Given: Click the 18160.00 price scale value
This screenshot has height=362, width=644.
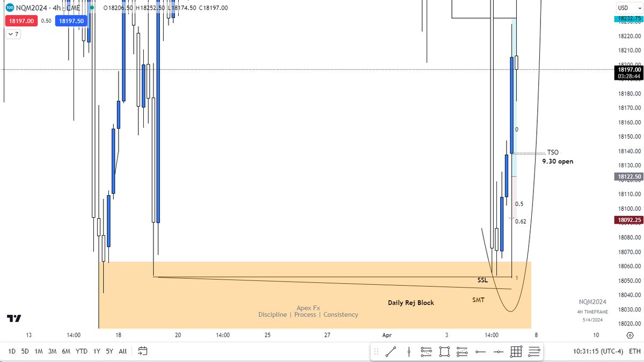Looking at the screenshot, I should 628,123.
